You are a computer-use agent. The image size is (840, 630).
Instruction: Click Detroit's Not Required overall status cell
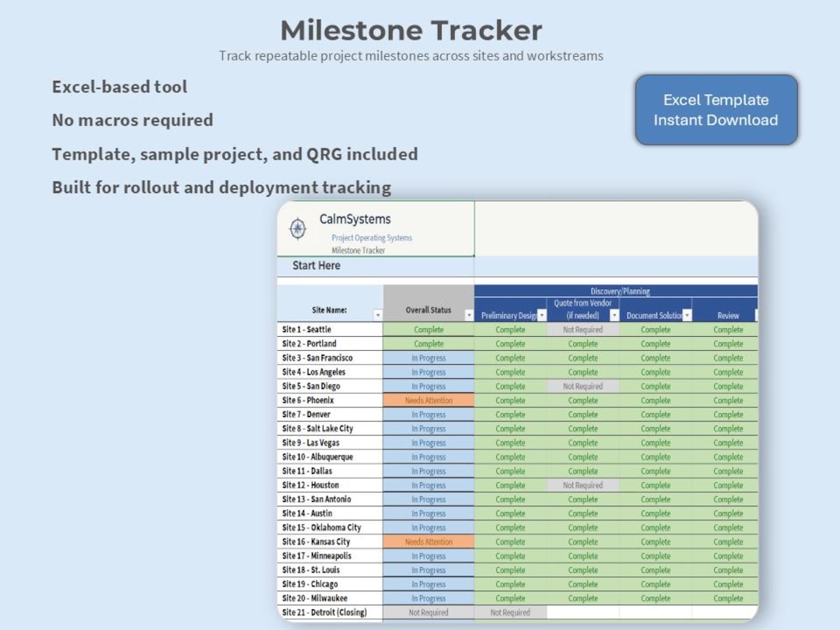[429, 612]
